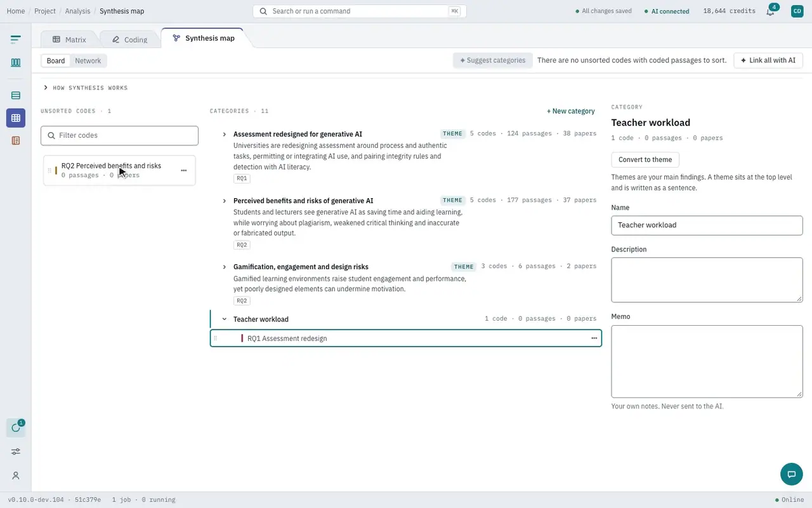The width and height of the screenshot is (812, 508).
Task: Click Link all with AI button
Action: pos(768,60)
